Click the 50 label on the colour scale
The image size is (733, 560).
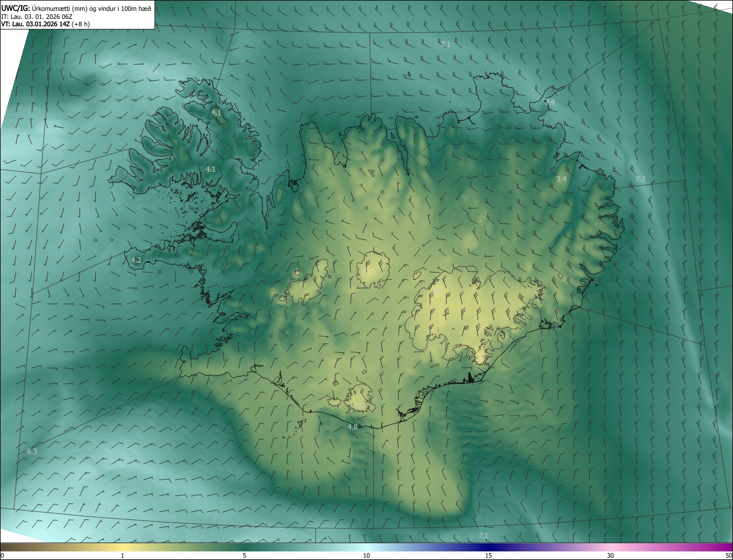728,555
